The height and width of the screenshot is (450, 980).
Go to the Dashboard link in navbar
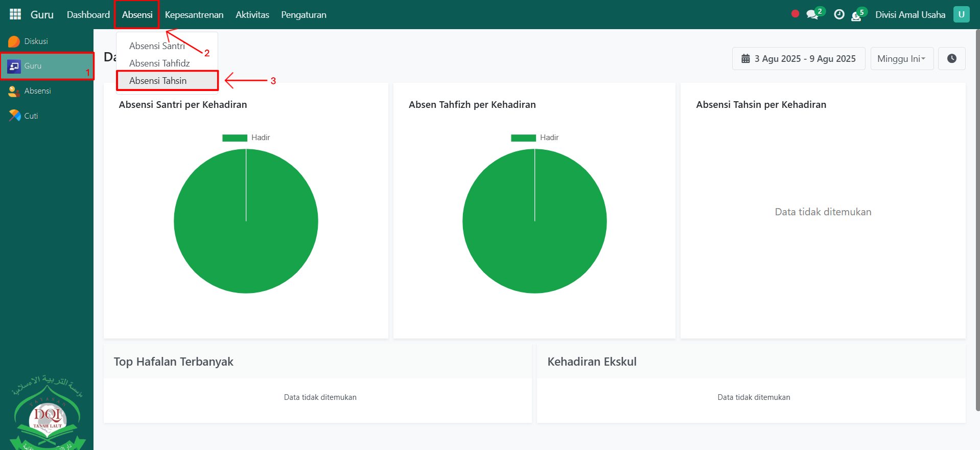[88, 14]
